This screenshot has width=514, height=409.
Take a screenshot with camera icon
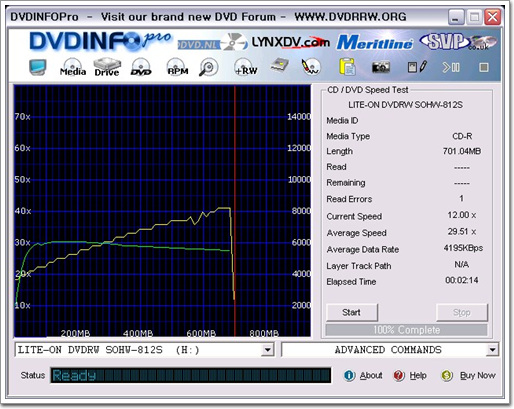coord(381,67)
